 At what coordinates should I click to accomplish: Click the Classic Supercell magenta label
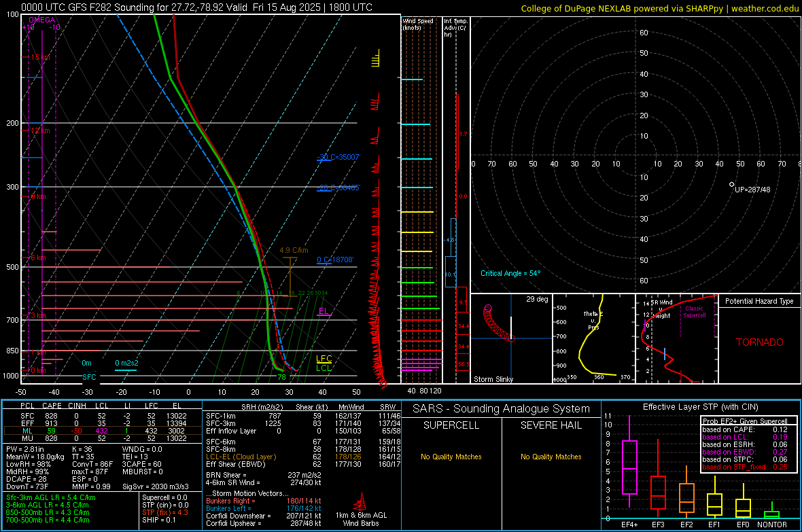(x=694, y=312)
